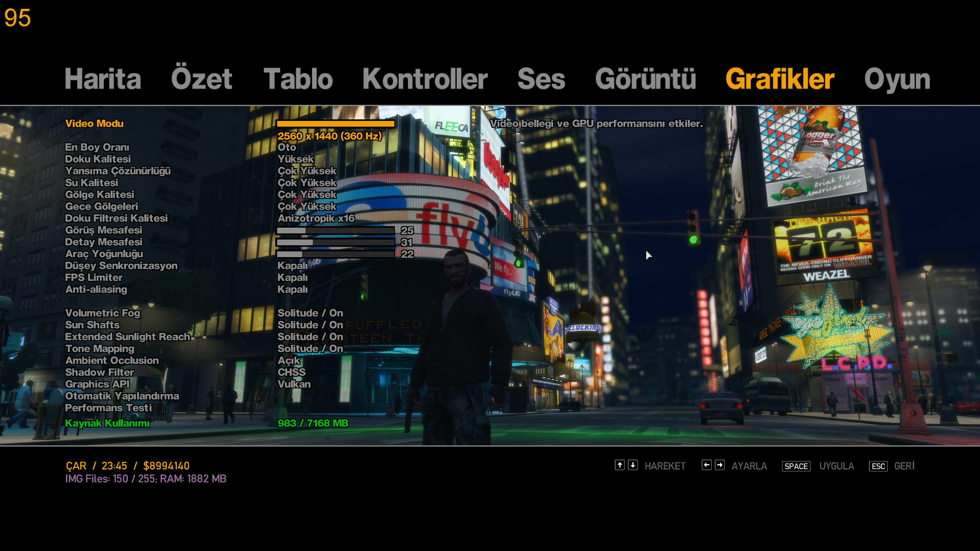This screenshot has height=551, width=980.
Task: Toggle Tone Mapping Solitude / On
Action: (310, 349)
